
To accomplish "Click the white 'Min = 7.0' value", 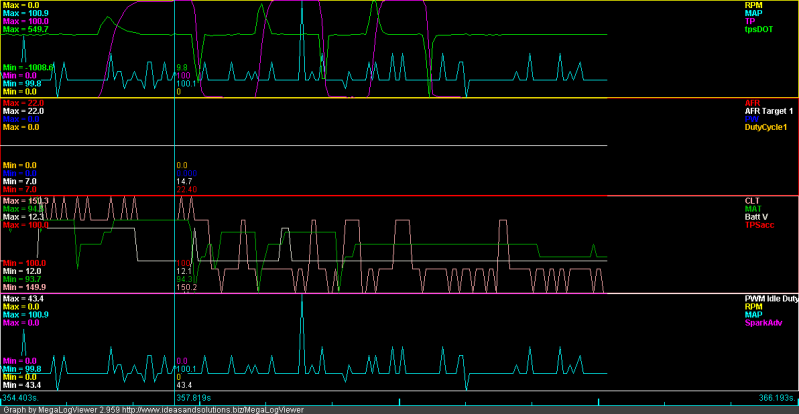I will [x=19, y=181].
